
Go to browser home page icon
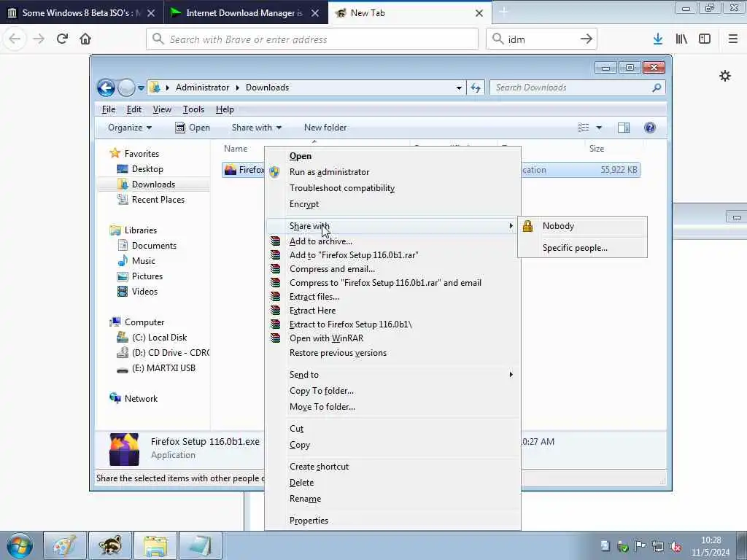(85, 39)
